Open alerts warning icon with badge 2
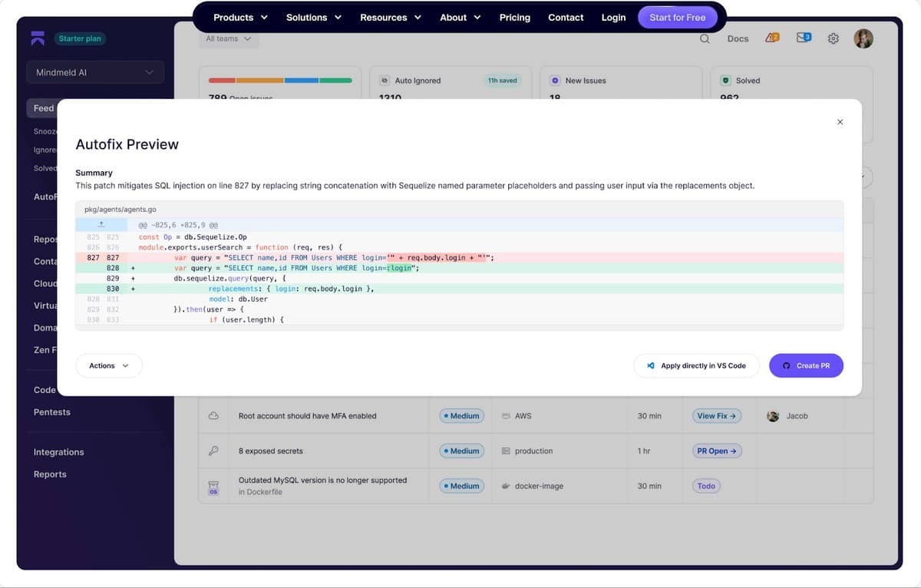The width and height of the screenshot is (921, 588). tap(772, 38)
